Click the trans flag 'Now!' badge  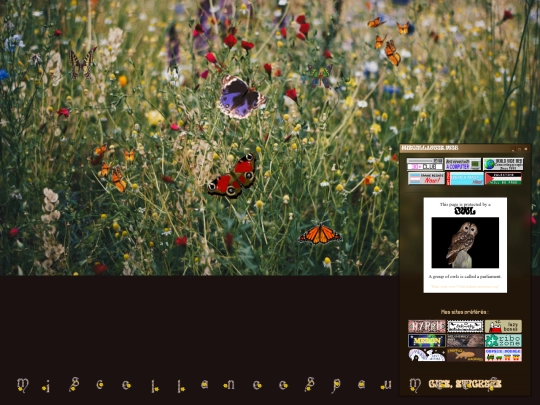coord(426,178)
